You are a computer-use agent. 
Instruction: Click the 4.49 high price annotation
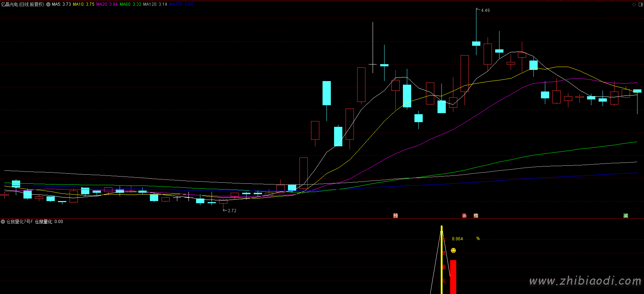tap(485, 10)
